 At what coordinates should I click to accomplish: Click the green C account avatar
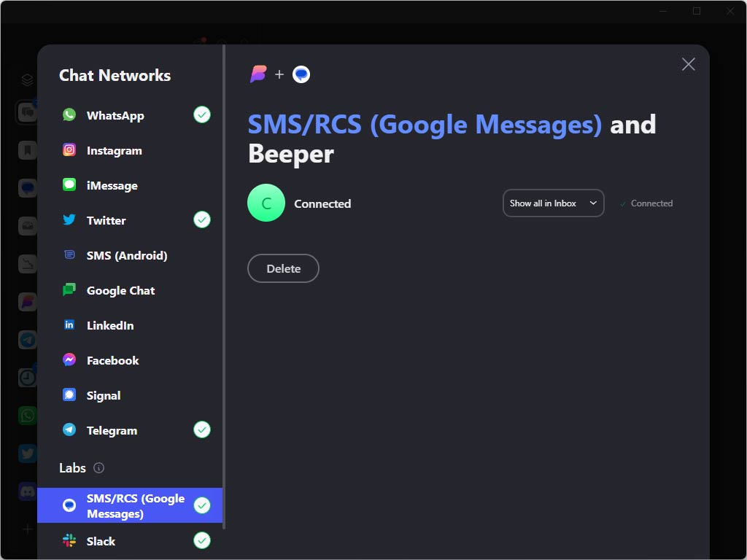click(266, 203)
